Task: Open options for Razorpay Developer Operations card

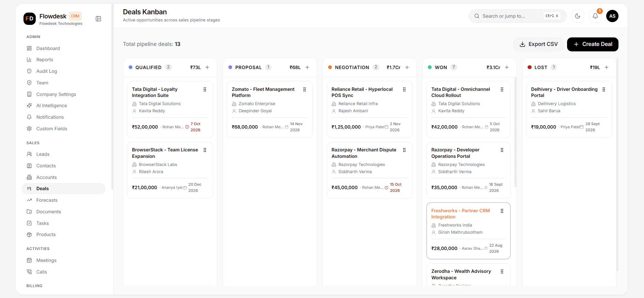Action: click(x=502, y=150)
